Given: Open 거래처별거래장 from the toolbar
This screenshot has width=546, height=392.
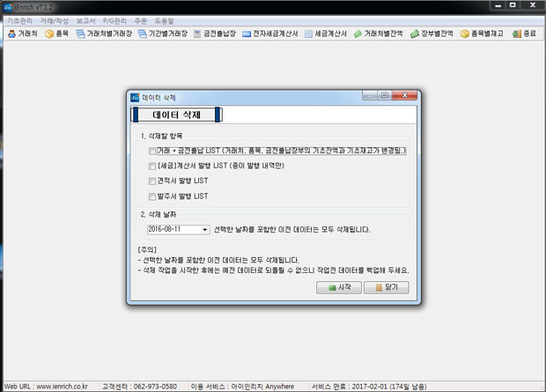Looking at the screenshot, I should click(x=103, y=33).
